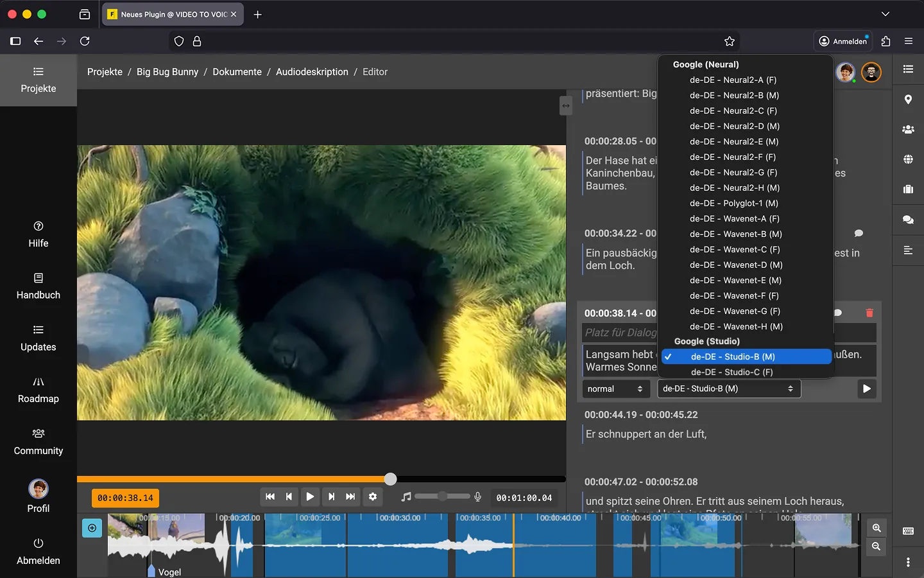Open the globe language icon in right sidebar

pyautogui.click(x=908, y=159)
